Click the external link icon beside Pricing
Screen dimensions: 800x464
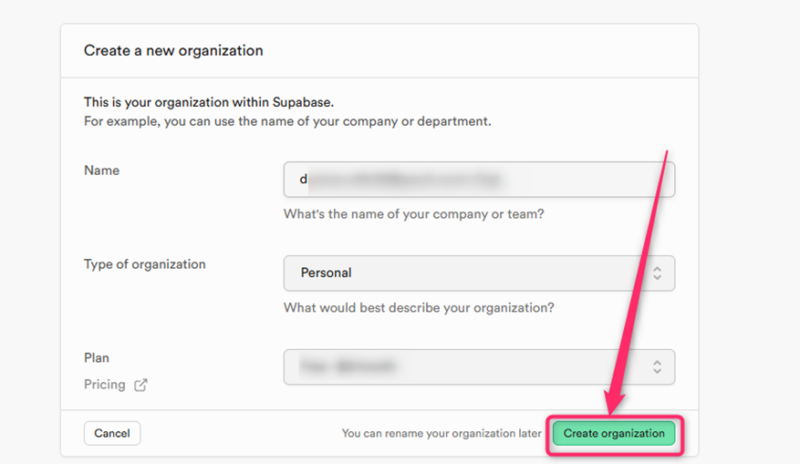tap(141, 385)
